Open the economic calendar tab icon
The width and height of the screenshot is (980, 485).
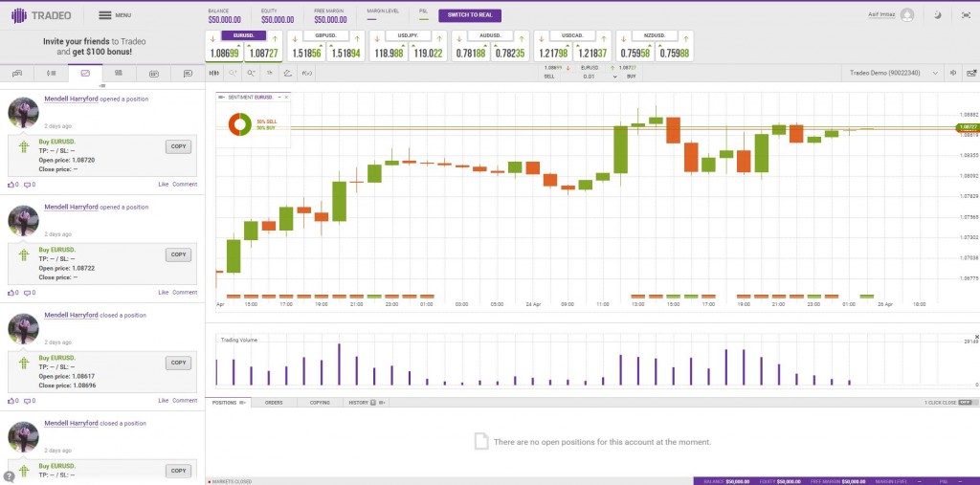coord(154,73)
